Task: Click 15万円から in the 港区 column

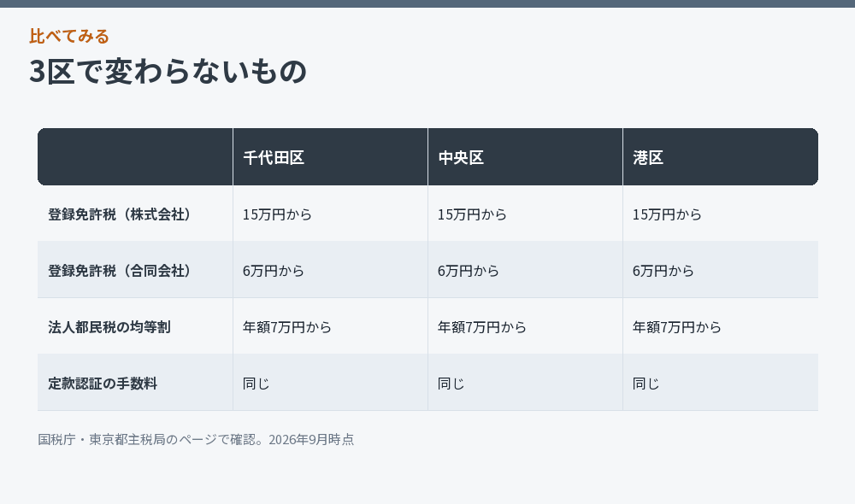Action: tap(667, 214)
